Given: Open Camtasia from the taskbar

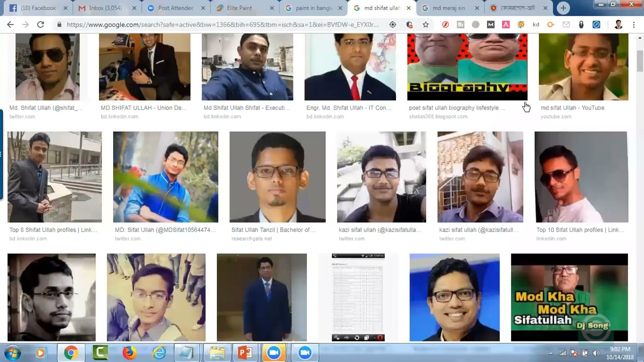Looking at the screenshot, I should [100, 353].
